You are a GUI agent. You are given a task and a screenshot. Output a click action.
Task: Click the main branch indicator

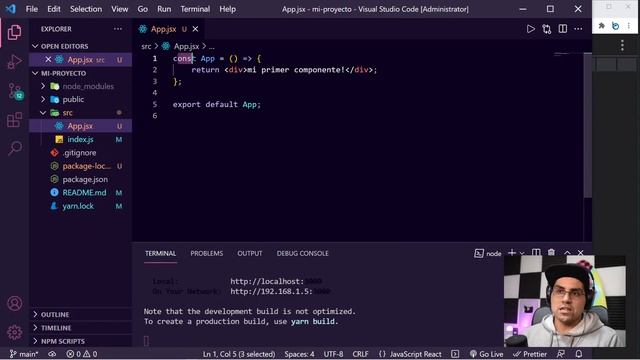pos(24,354)
